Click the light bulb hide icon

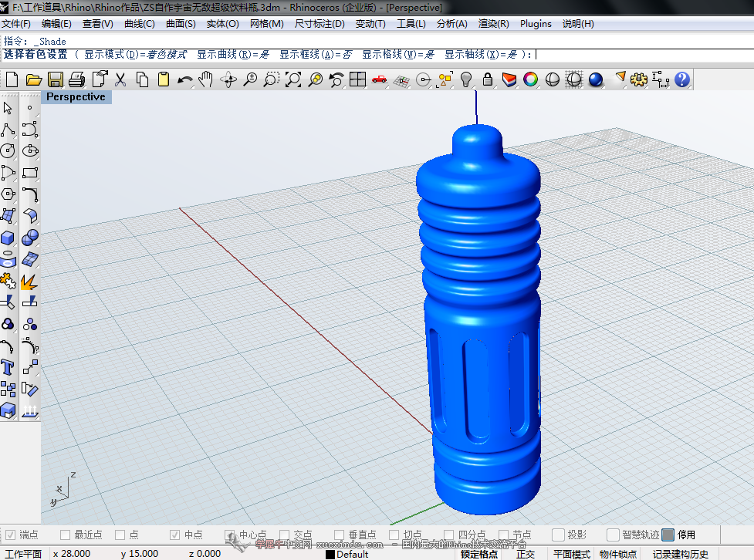(x=466, y=79)
